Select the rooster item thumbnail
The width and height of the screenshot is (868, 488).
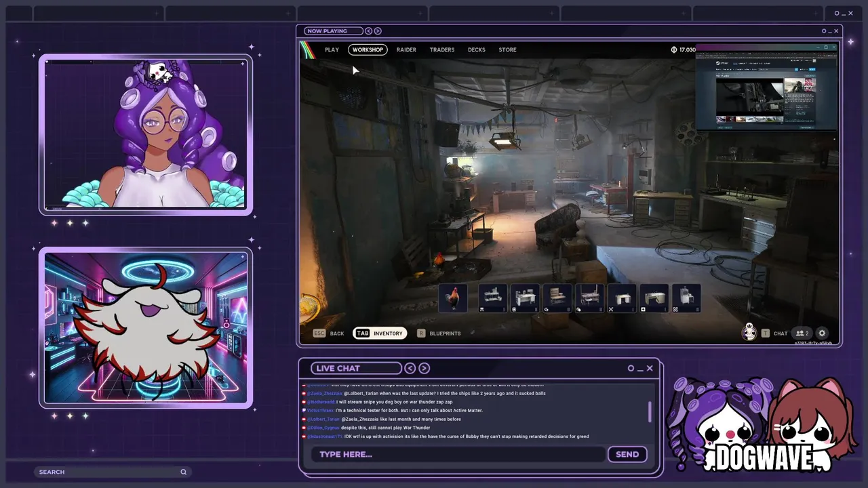(453, 298)
